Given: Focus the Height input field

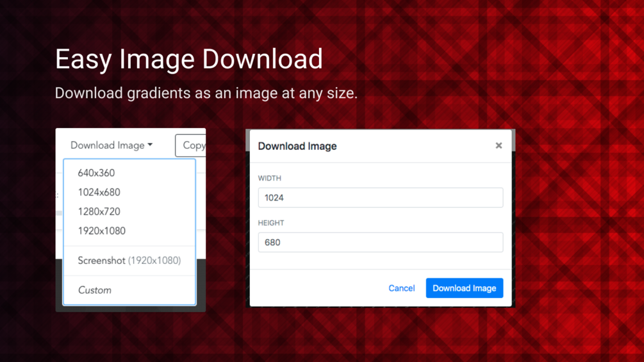Looking at the screenshot, I should click(x=381, y=242).
